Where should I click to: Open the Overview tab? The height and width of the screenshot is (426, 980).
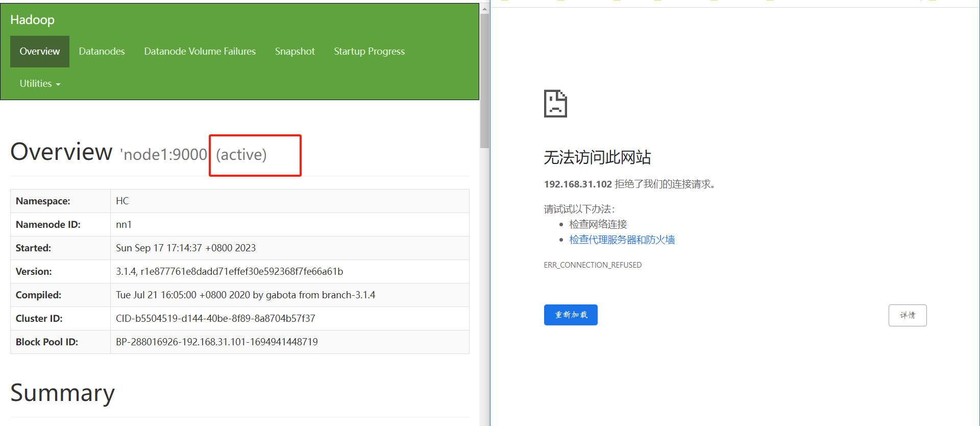tap(40, 52)
